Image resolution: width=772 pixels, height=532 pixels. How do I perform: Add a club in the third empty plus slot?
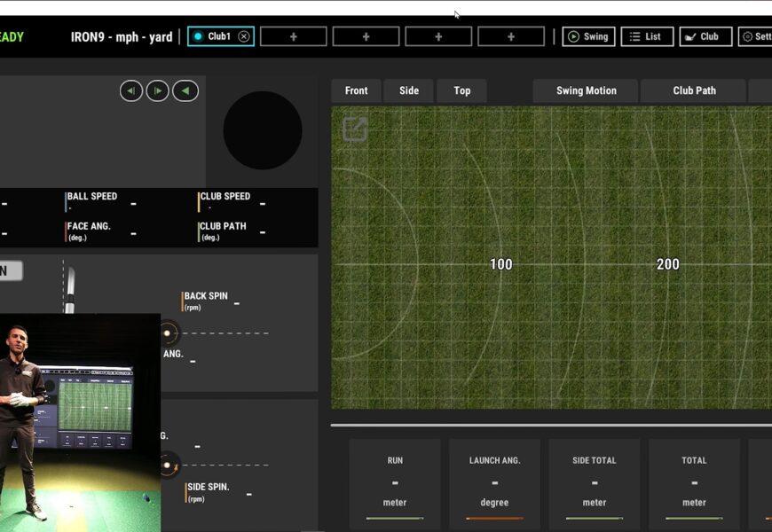438,36
